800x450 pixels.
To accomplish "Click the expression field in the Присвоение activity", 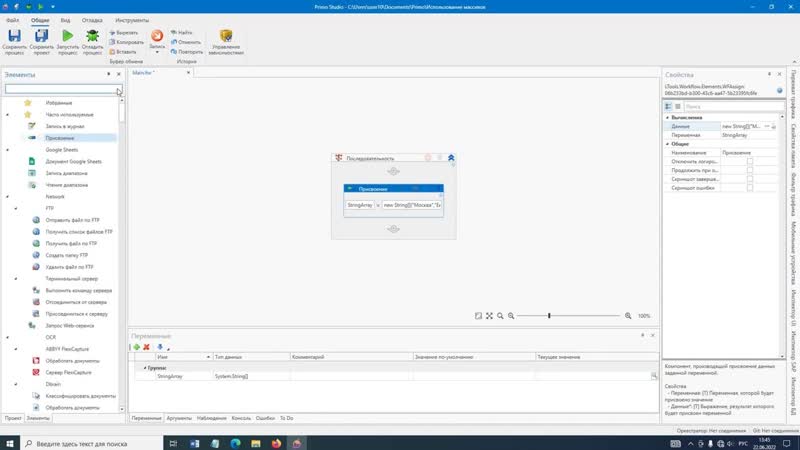I will point(412,205).
